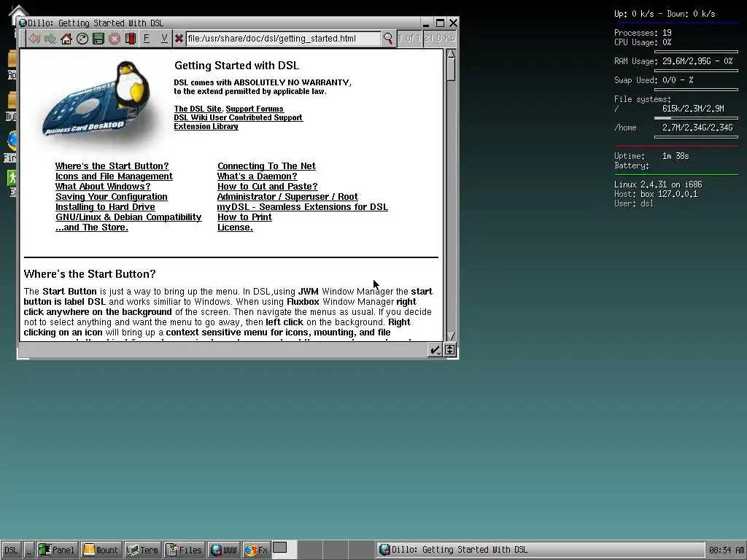The image size is (747, 560).
Task: Launch Panel from the taskbar
Action: pyautogui.click(x=57, y=550)
